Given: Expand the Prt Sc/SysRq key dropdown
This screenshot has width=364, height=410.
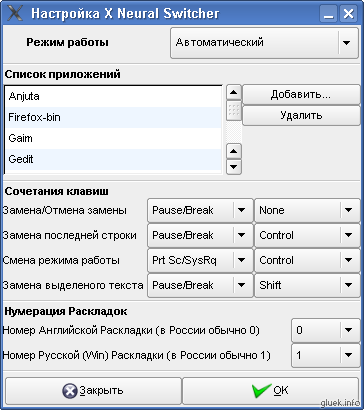Looking at the screenshot, I should (x=200, y=260).
